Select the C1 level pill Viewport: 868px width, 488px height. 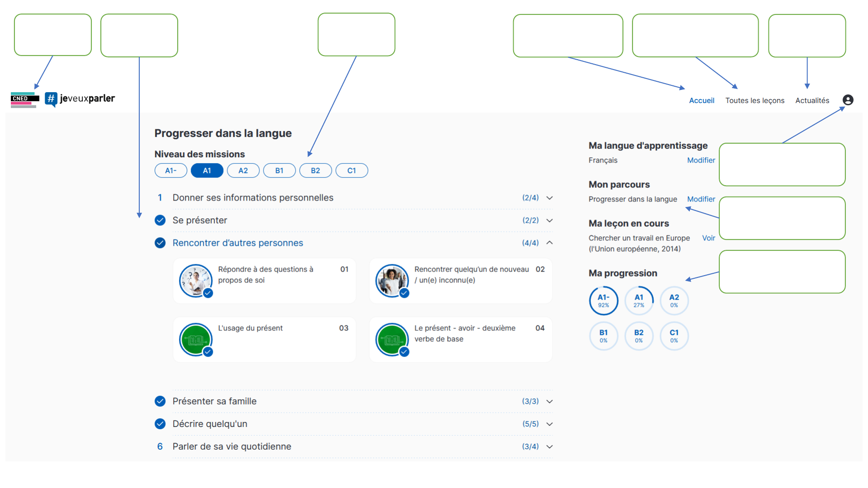[x=351, y=170]
